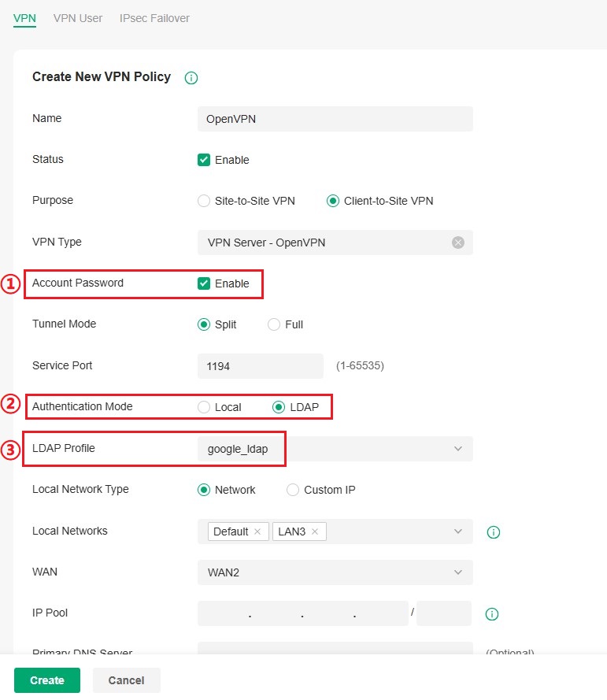Switch to the VPN tab
The width and height of the screenshot is (607, 700).
(x=24, y=18)
